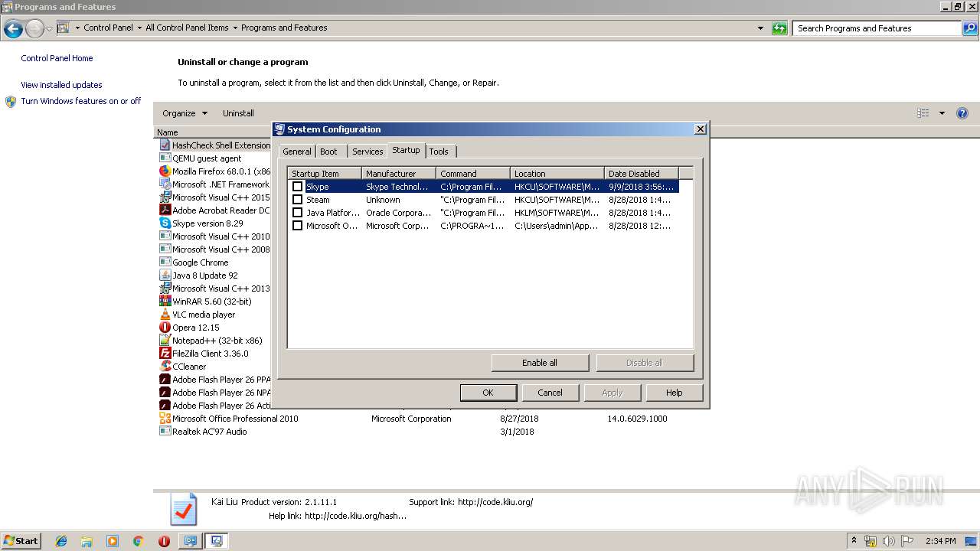Switch to the General tab
Screen dimensions: 980x551
(297, 152)
